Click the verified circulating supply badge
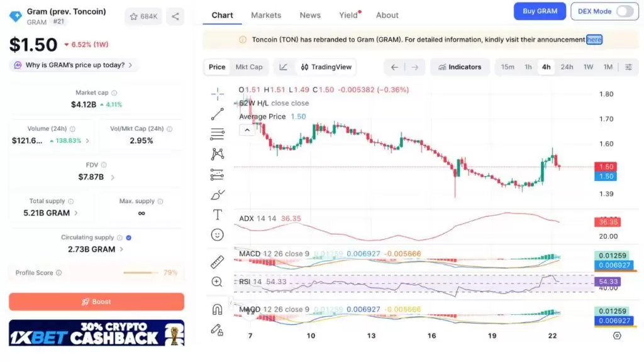Image resolution: width=644 pixels, height=362 pixels. click(x=128, y=238)
